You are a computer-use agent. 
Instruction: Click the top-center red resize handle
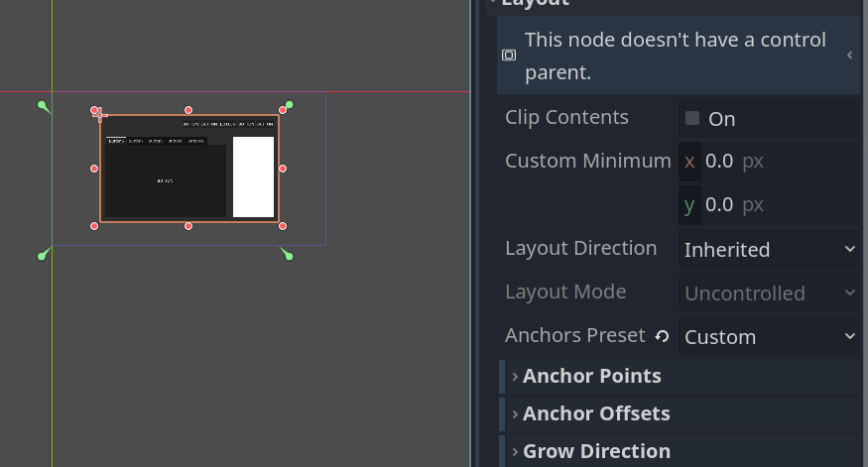[188, 110]
